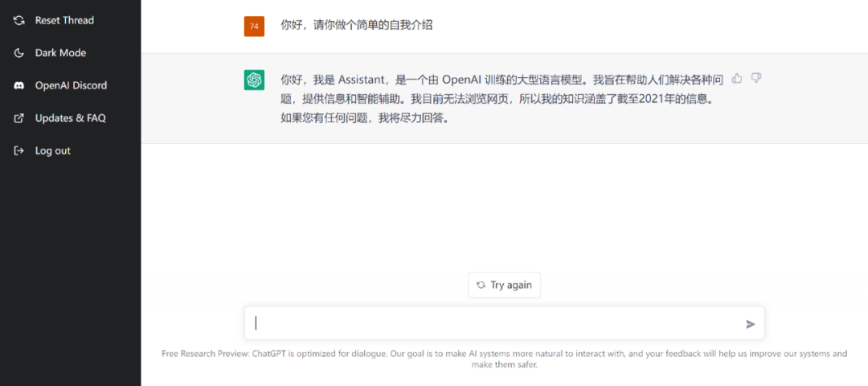This screenshot has width=868, height=386.
Task: Click the reply line starting "你好，我是 Assistant"
Action: (502, 80)
